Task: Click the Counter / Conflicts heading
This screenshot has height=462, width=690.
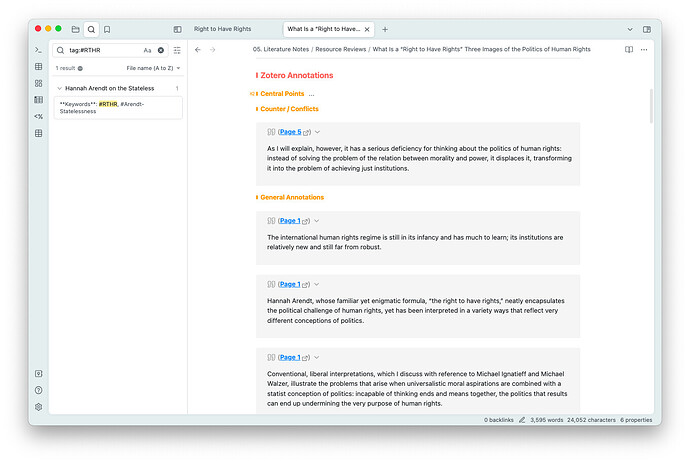Action: pyautogui.click(x=289, y=109)
